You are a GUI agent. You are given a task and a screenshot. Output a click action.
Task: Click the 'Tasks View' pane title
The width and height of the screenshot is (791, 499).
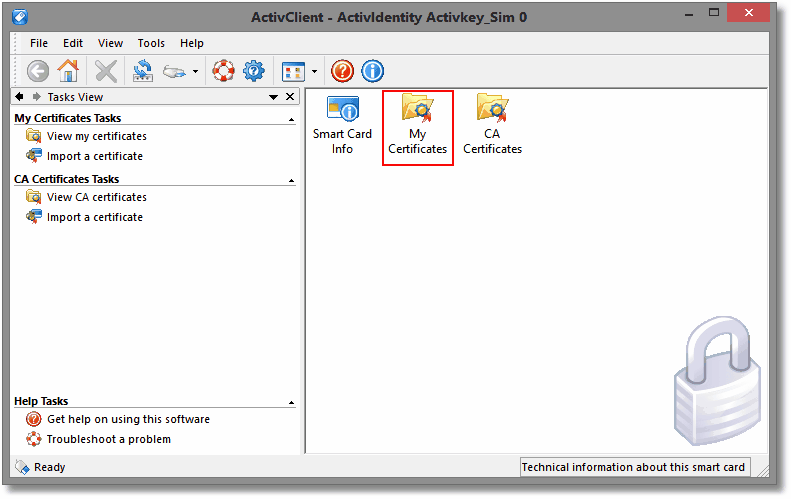click(75, 97)
